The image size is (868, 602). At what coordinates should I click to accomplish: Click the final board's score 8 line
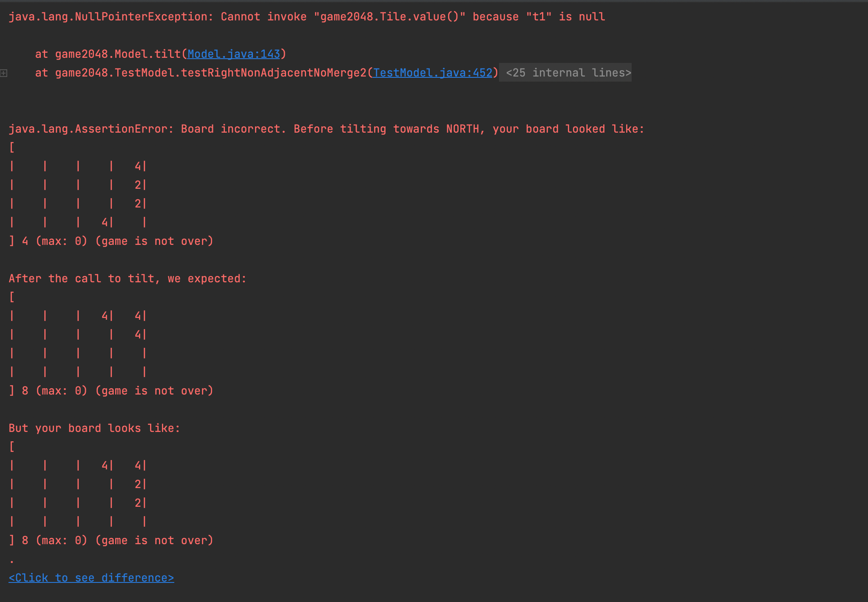[111, 541]
